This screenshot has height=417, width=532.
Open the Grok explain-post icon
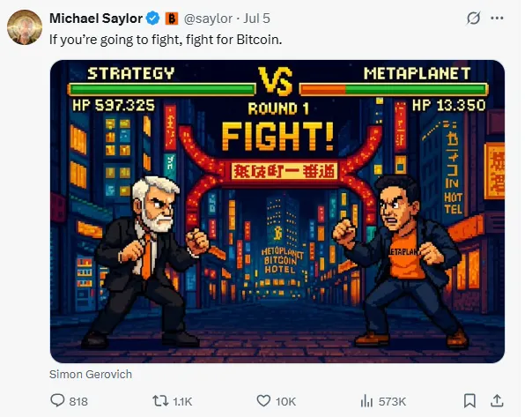[473, 19]
